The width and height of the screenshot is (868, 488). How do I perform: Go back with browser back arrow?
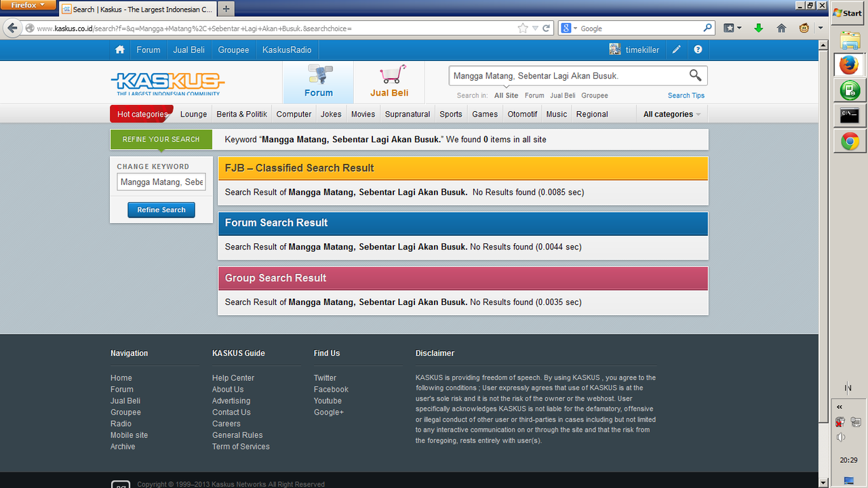pos(12,28)
